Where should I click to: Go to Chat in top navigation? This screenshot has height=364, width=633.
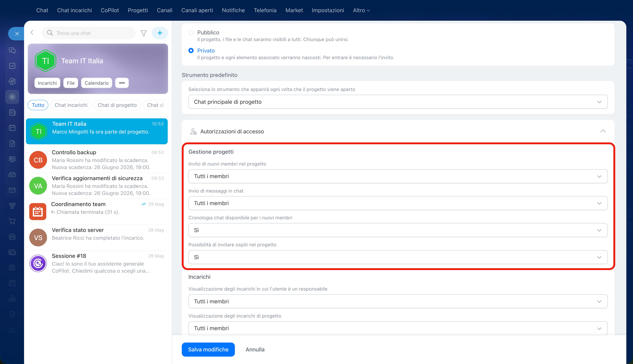click(42, 10)
